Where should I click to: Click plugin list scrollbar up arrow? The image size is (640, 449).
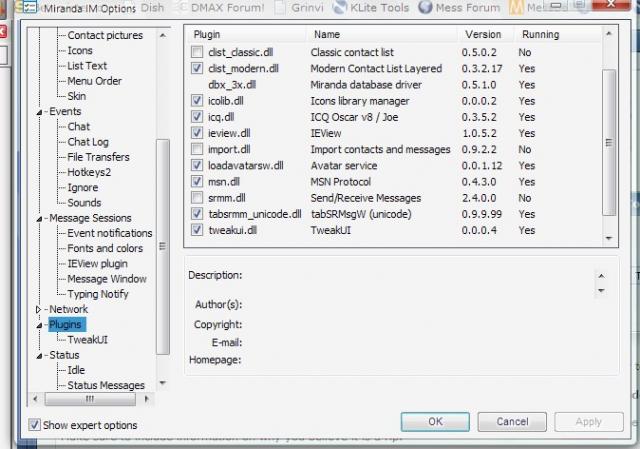609,33
